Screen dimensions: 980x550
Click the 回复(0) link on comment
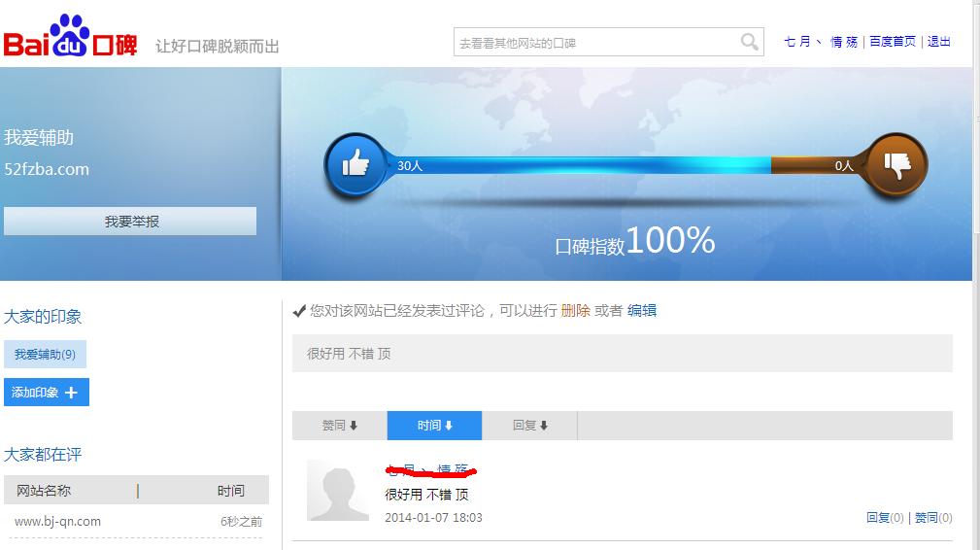click(x=885, y=518)
